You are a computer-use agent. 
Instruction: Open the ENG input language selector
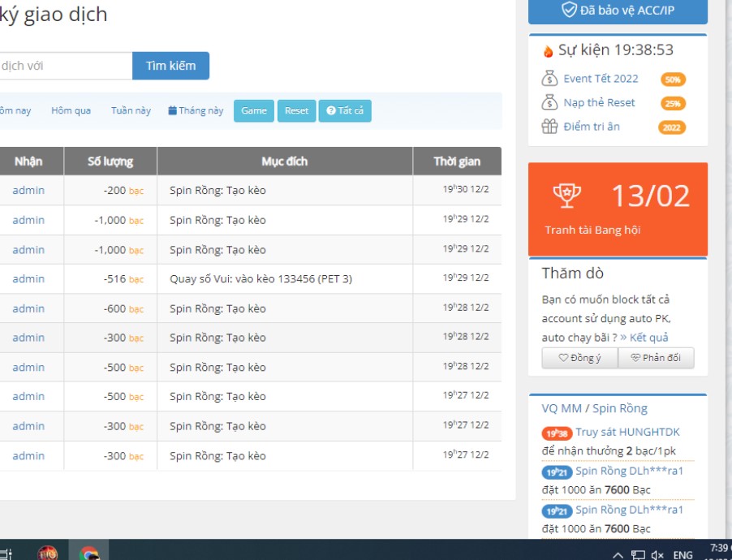(x=683, y=555)
